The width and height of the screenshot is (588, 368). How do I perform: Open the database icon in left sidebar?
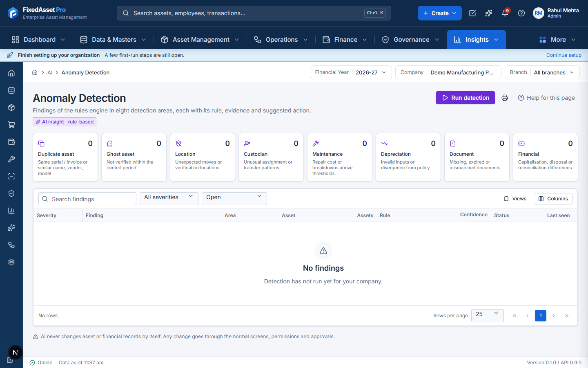point(11,90)
